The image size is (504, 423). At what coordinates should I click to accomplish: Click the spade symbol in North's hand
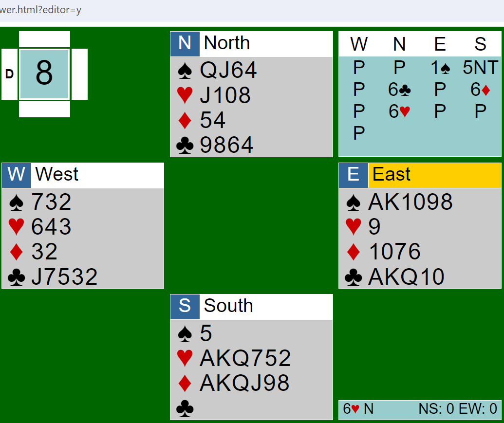[x=185, y=71]
